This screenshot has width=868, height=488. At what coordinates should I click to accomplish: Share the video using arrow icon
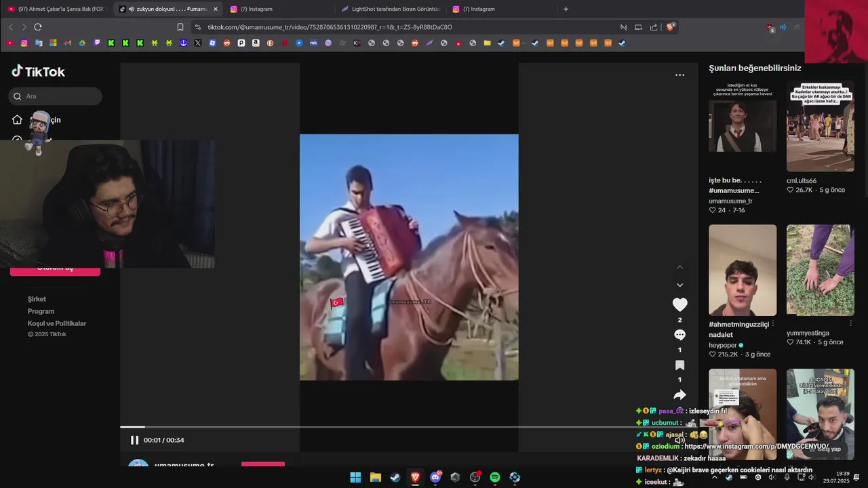679,395
